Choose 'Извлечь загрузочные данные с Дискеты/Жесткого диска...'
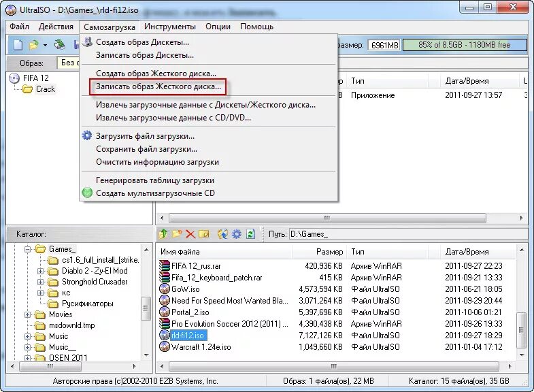The width and height of the screenshot is (534, 392). (205, 105)
